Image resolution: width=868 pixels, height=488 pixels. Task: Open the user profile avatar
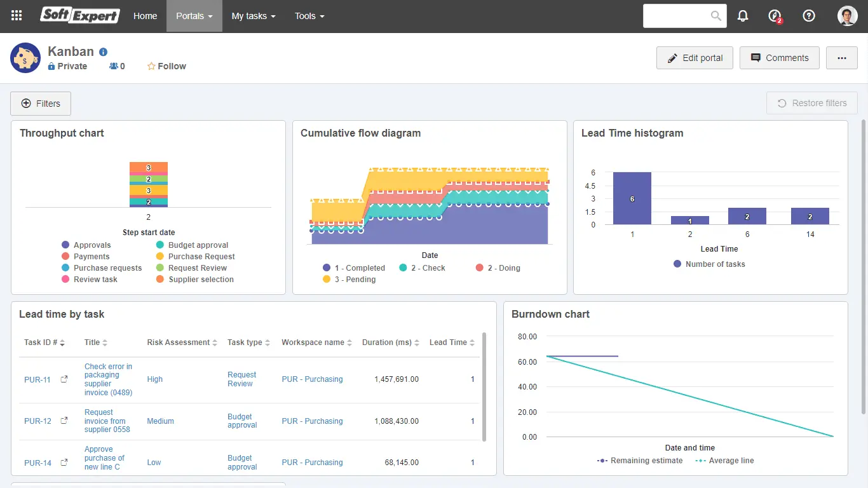coord(848,16)
